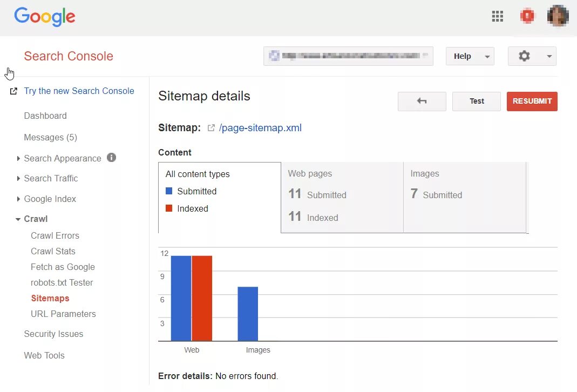This screenshot has height=392, width=577.
Task: Click blue Web submitted bar
Action: point(181,298)
